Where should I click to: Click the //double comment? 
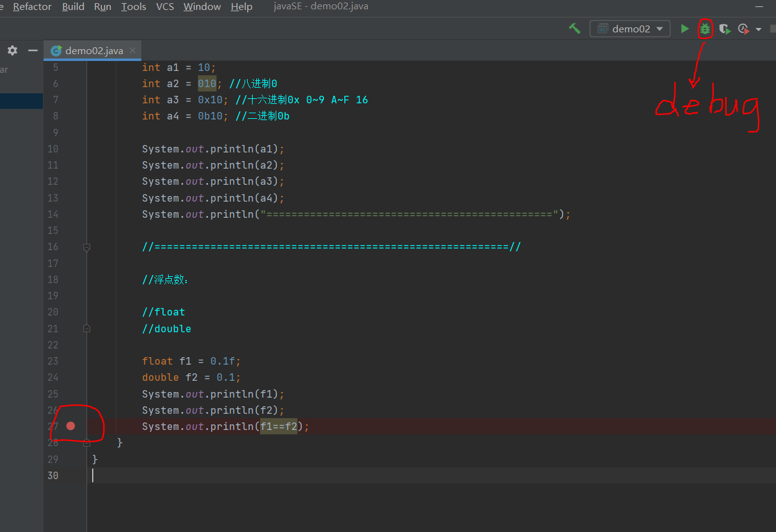pyautogui.click(x=167, y=329)
